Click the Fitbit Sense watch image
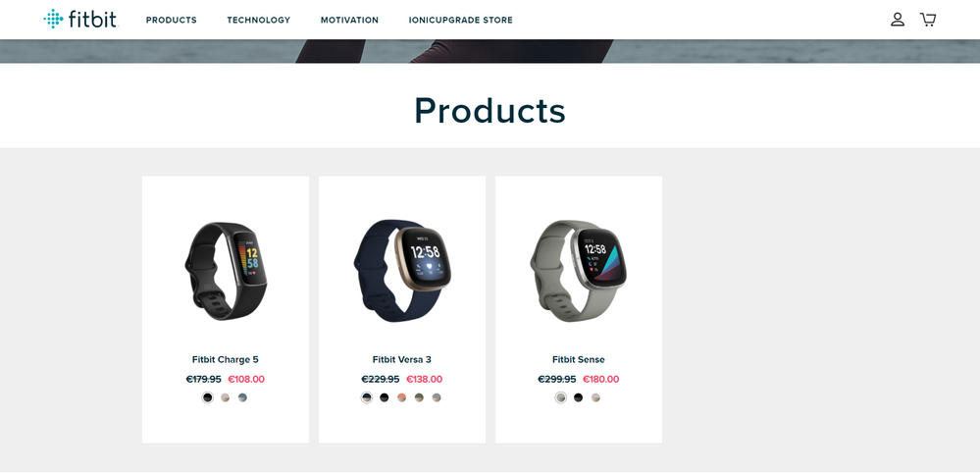This screenshot has height=474, width=980. click(x=579, y=271)
